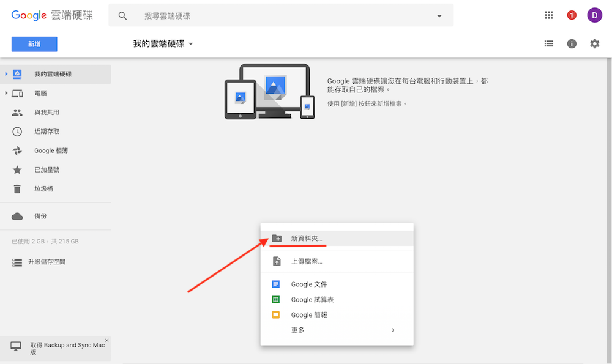Open the settings gear icon
The height and width of the screenshot is (364, 612).
click(594, 43)
